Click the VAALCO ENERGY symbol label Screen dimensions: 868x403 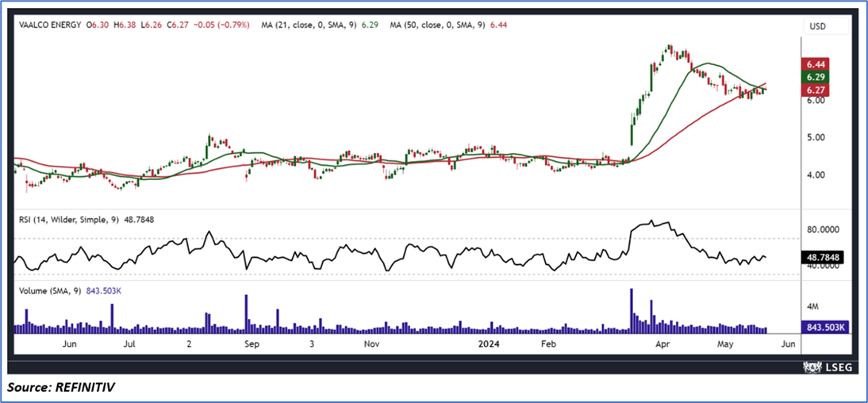50,25
